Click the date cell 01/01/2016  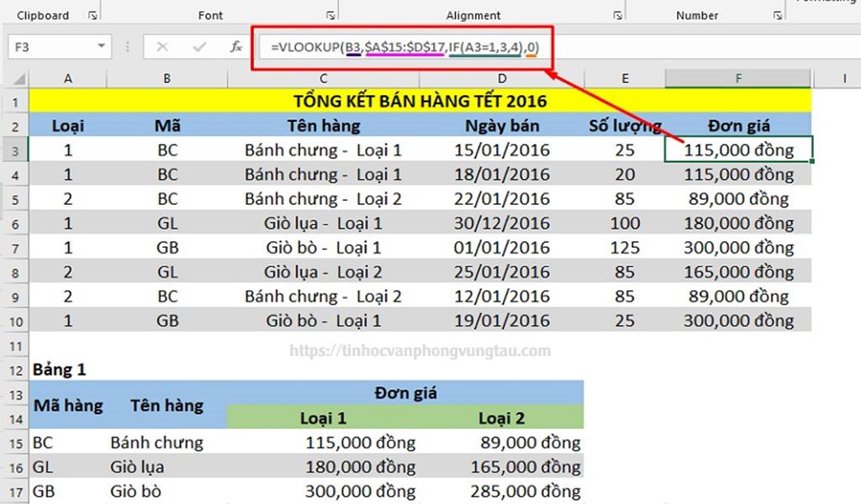click(502, 247)
